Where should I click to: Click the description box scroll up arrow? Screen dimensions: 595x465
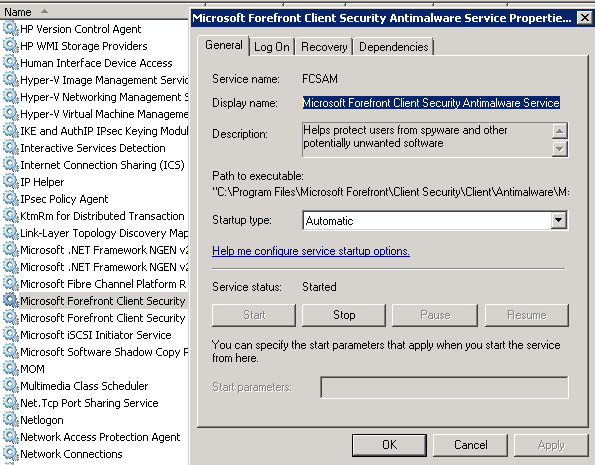(x=560, y=131)
